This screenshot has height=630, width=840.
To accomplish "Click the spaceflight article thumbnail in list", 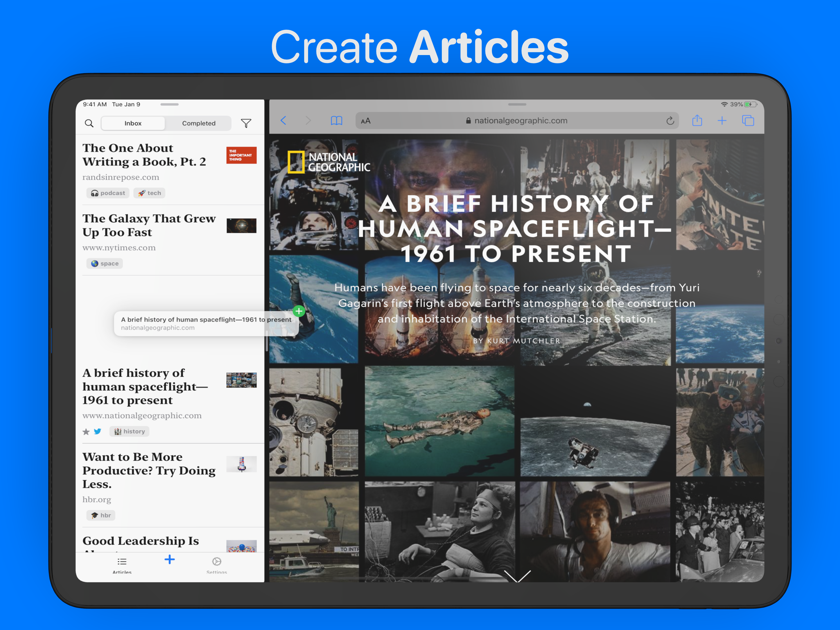I will 242,380.
